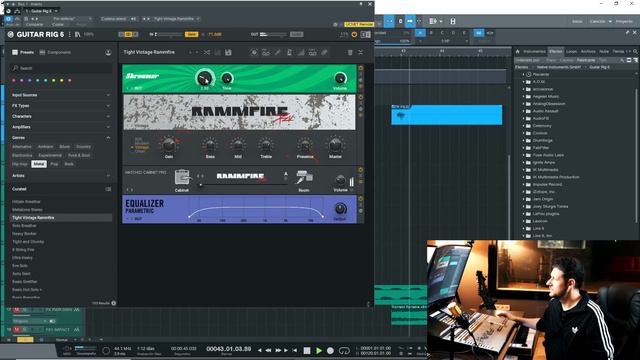The height and width of the screenshot is (360, 640).
Task: Open the Native Instruments library icon beside the menu
Action: (x=78, y=35)
